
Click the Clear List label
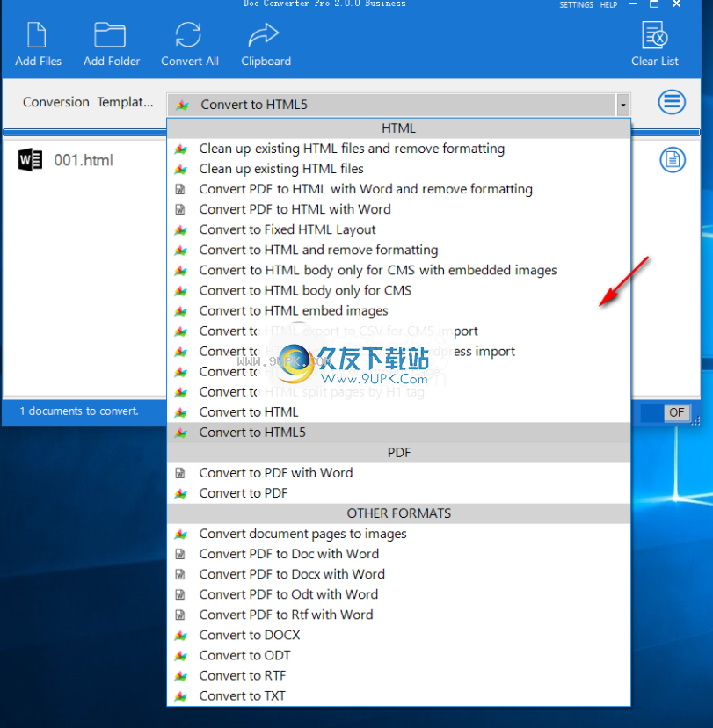[x=654, y=62]
